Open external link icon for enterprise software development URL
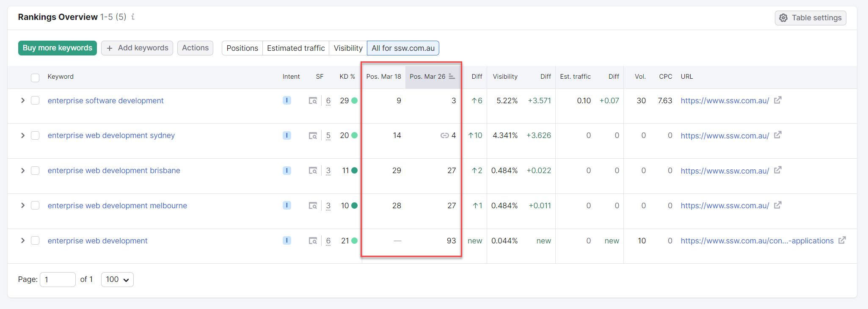868x309 pixels. coord(777,100)
